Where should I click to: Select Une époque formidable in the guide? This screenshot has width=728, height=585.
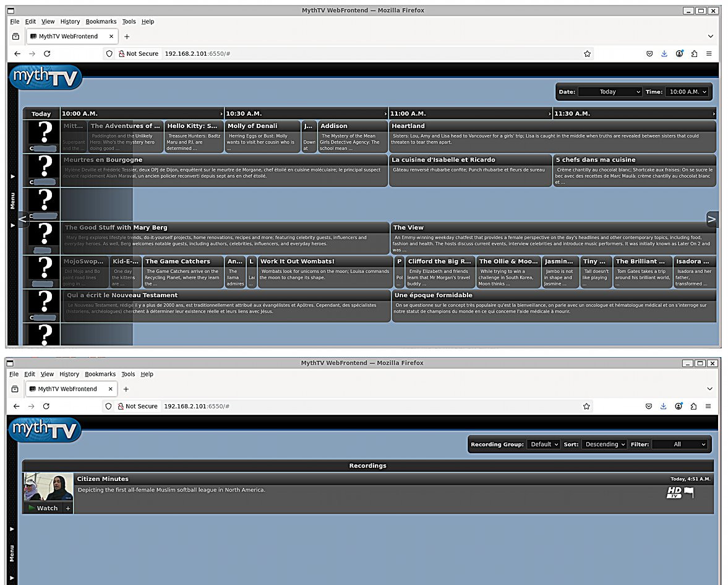pos(554,306)
